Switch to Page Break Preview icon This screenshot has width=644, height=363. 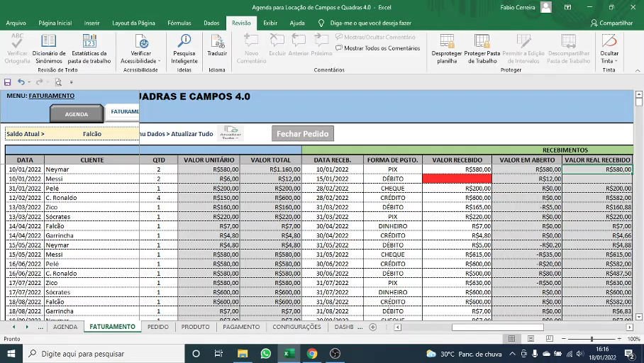click(550, 339)
